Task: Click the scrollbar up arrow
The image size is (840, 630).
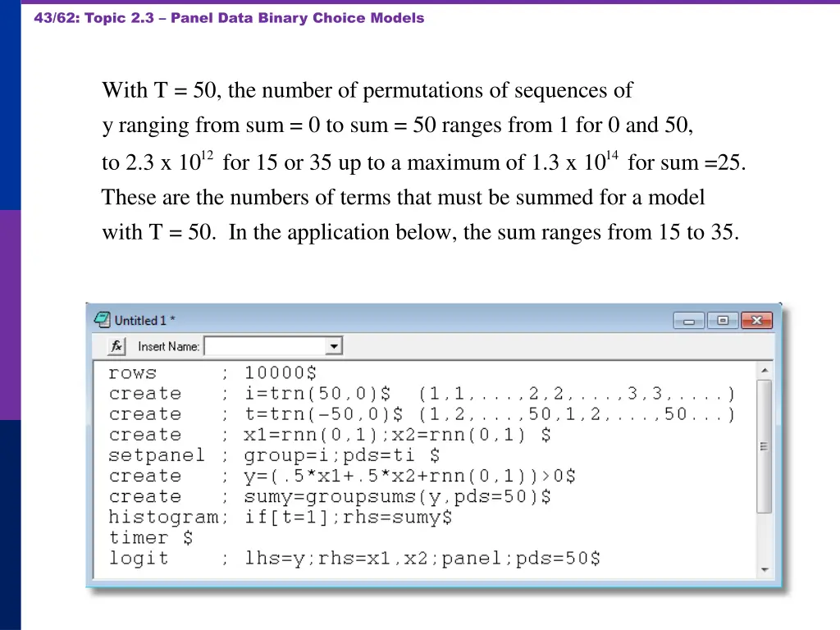Action: pyautogui.click(x=765, y=369)
